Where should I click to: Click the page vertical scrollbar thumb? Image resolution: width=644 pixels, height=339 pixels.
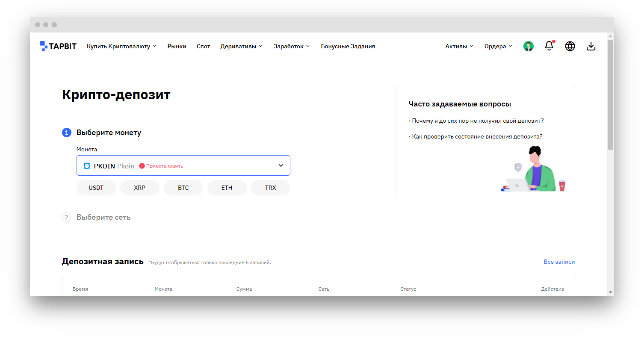[x=610, y=94]
